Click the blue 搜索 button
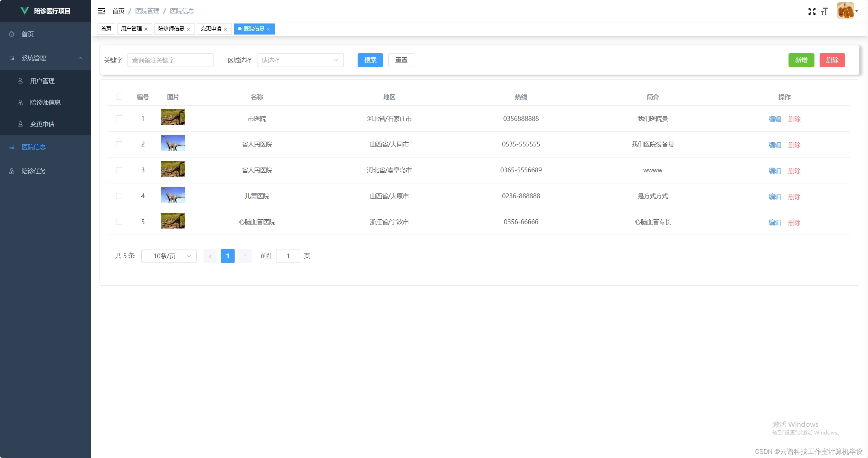Screen dimensions: 868x458 (370, 60)
